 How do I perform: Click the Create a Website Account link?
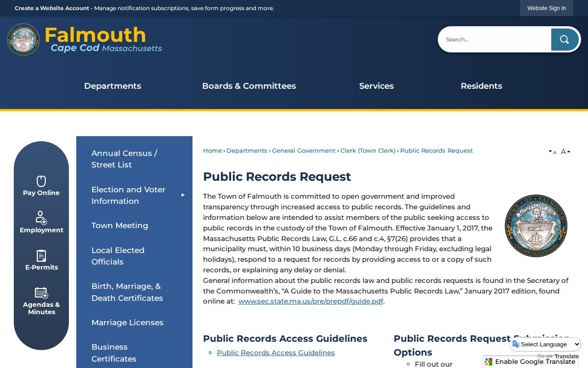pos(52,8)
